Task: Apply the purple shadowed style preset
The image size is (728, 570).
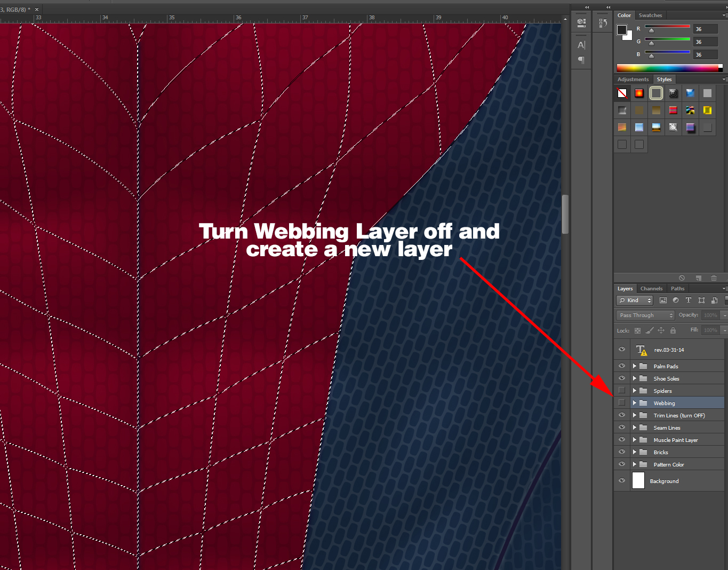Action: (690, 128)
